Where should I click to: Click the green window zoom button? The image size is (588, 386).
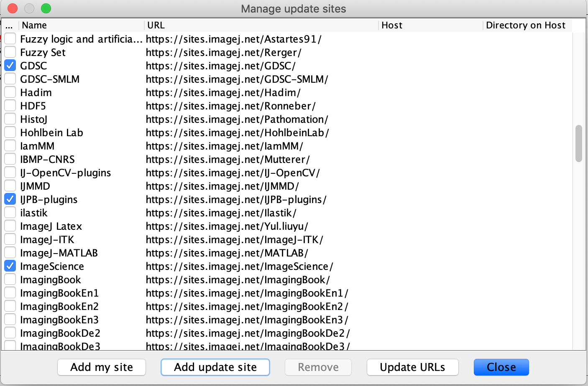pyautogui.click(x=46, y=8)
